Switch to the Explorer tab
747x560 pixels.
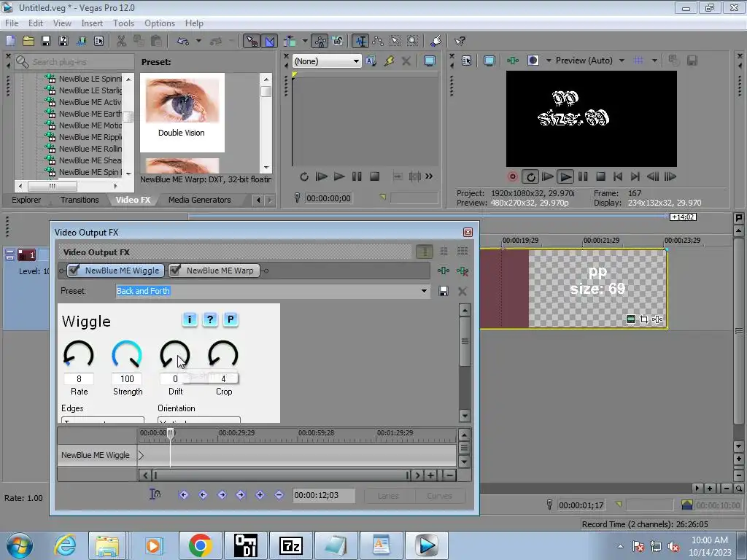pyautogui.click(x=26, y=200)
